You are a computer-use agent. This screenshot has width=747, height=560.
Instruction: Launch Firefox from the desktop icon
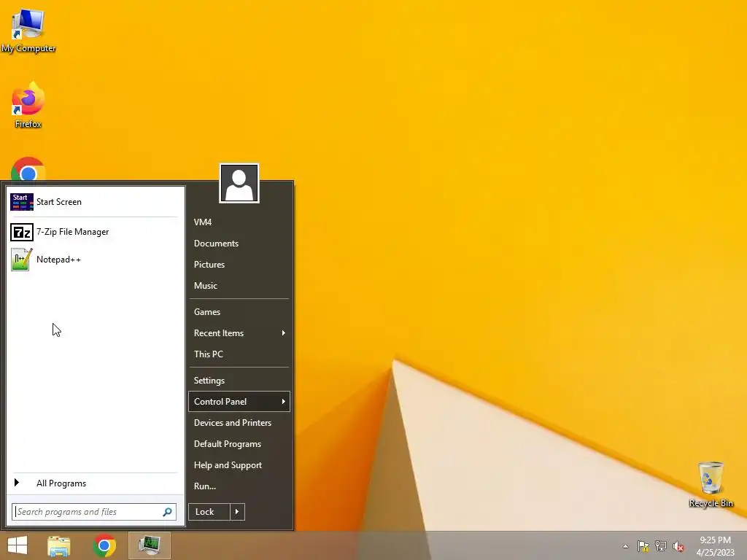(28, 105)
